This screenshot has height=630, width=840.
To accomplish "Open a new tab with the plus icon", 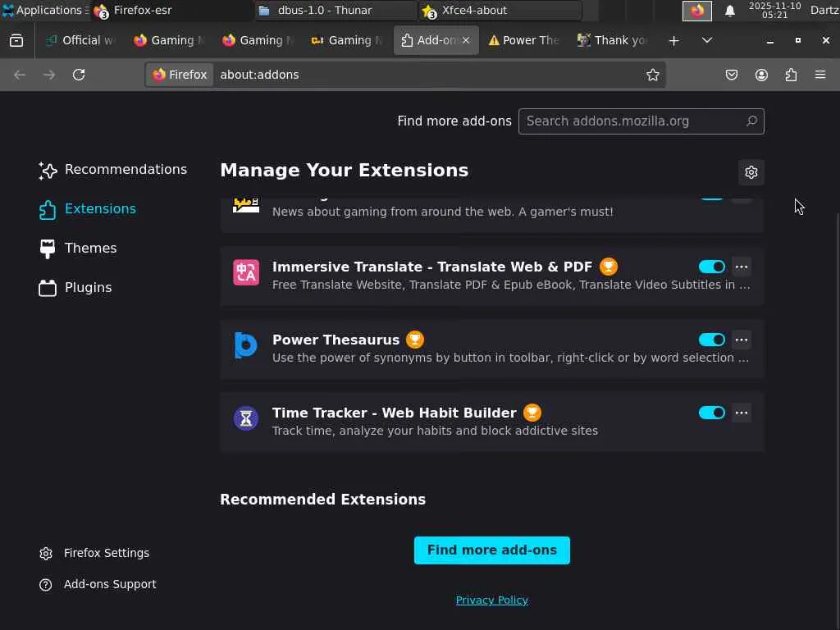I will pos(674,41).
